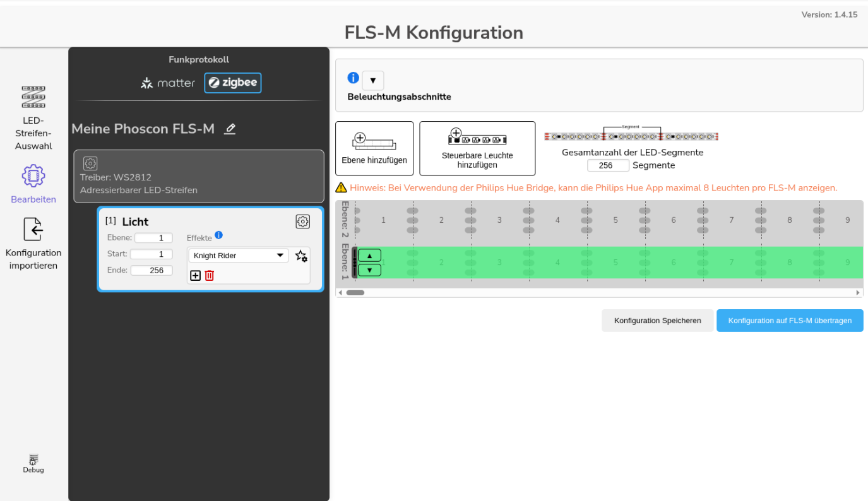Screen dimensions: 868x501
Task: Open the effect settings star icon
Action: click(x=301, y=256)
